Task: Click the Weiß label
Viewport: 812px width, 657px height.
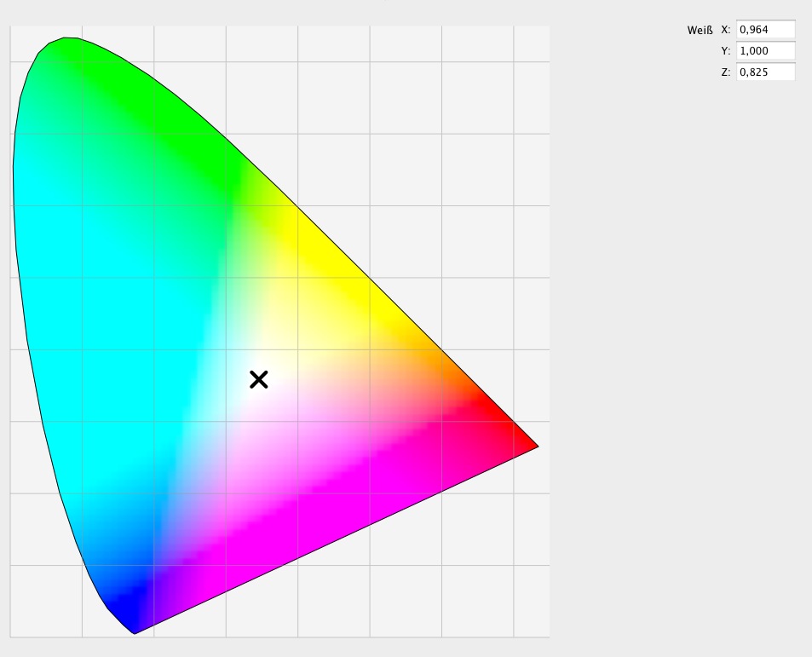Action: [x=700, y=30]
